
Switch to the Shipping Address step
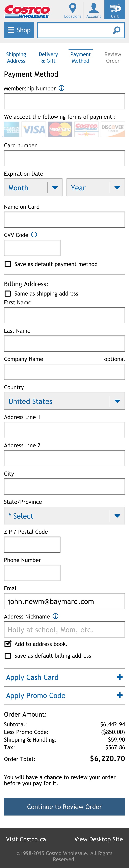[16, 57]
